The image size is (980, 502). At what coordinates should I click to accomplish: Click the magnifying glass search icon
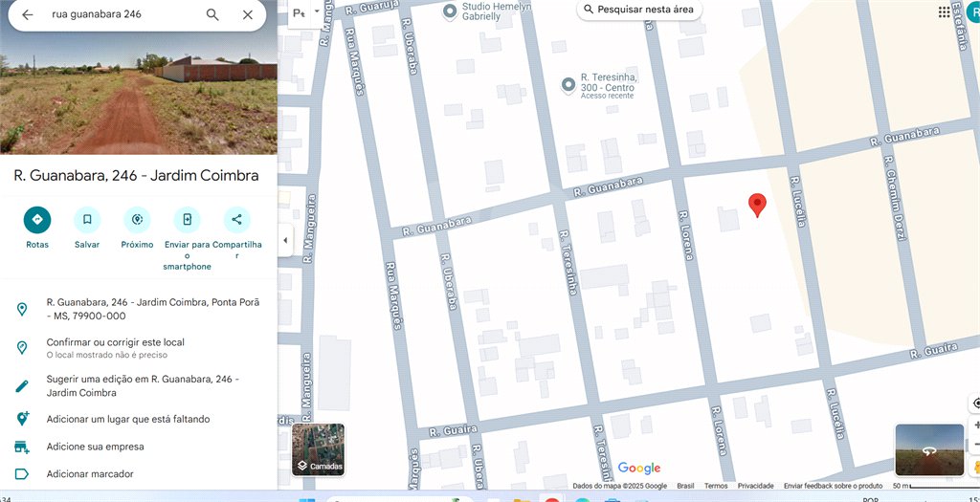click(x=212, y=14)
